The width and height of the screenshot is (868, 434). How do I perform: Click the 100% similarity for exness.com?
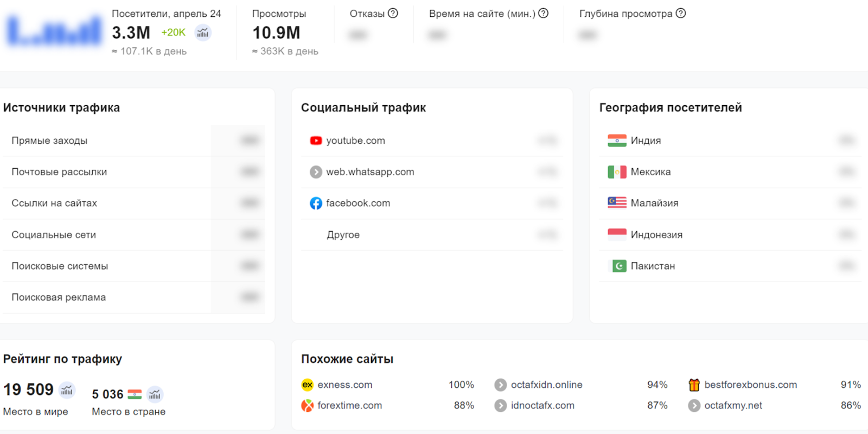461,385
